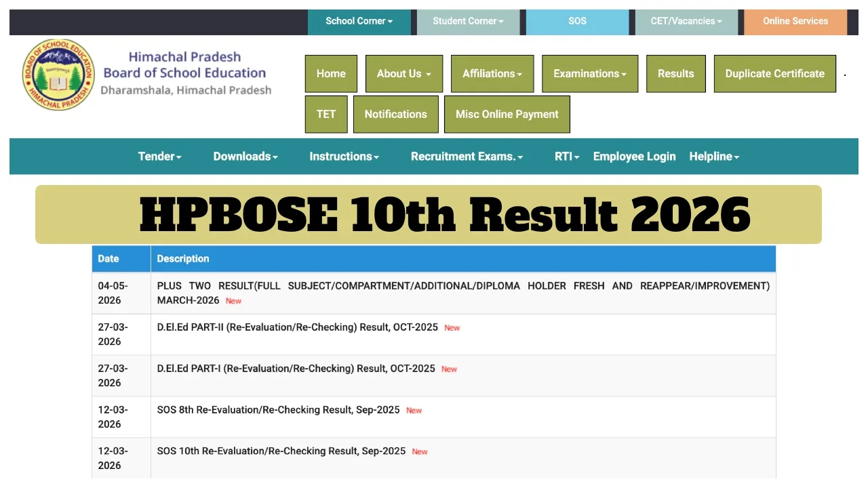This screenshot has height=488, width=868.
Task: Open the School Corner dropdown
Action: tap(359, 21)
